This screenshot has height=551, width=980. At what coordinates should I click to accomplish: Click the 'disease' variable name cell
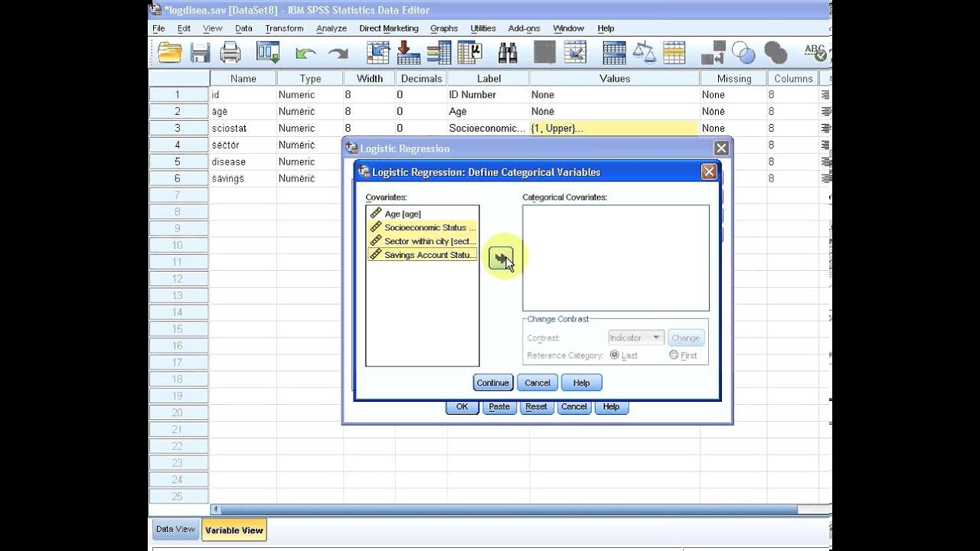point(243,161)
